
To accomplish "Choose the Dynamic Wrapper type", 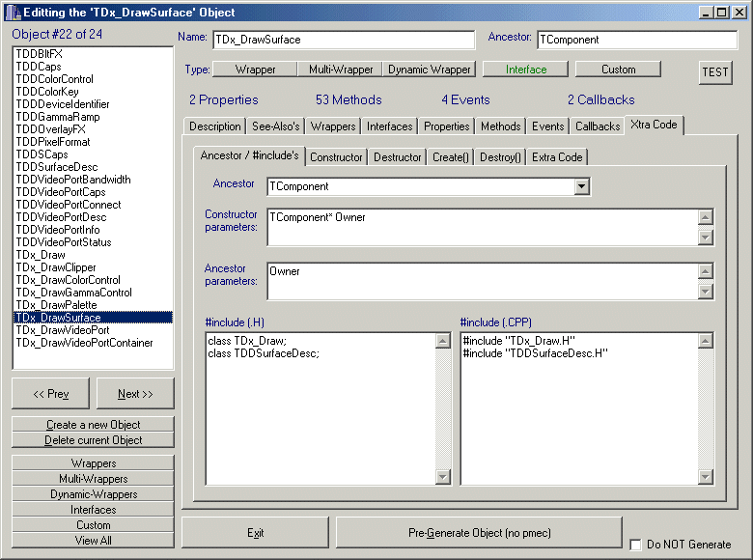I will click(x=430, y=70).
